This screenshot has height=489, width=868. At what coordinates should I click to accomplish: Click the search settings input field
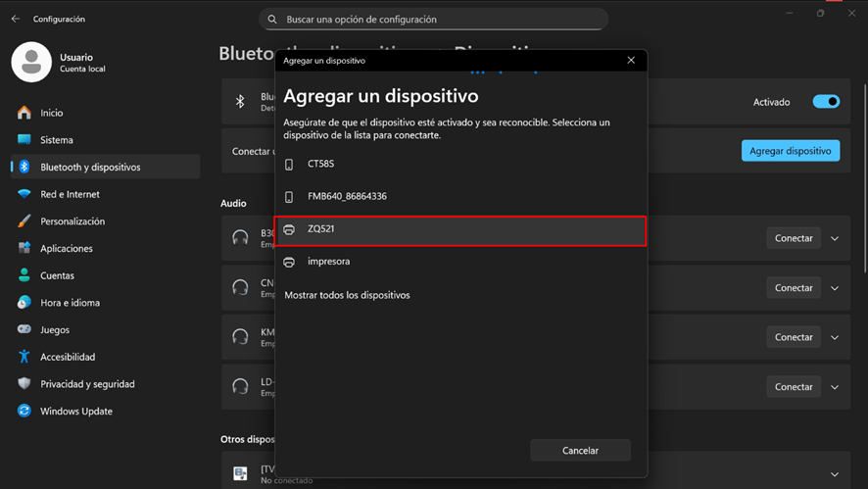(434, 20)
